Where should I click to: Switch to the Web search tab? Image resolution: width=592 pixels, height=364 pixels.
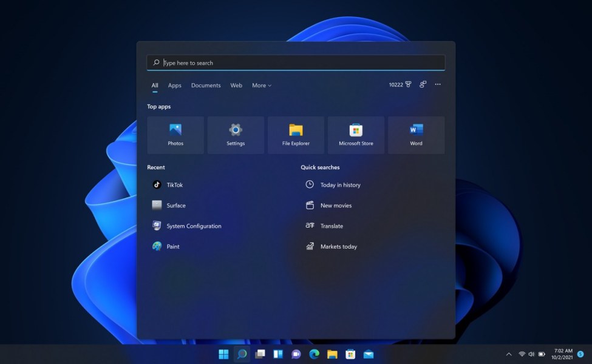coord(236,86)
